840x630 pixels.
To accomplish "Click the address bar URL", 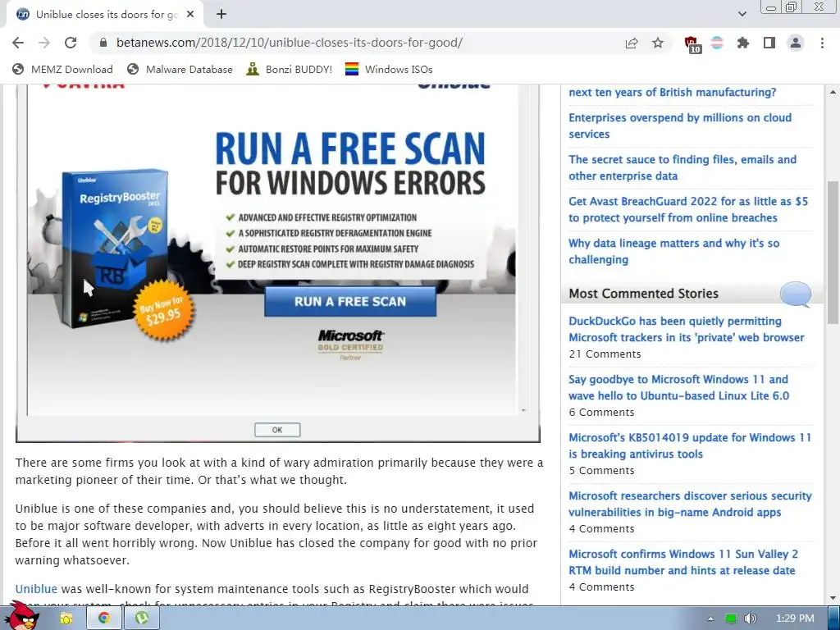I will point(290,43).
